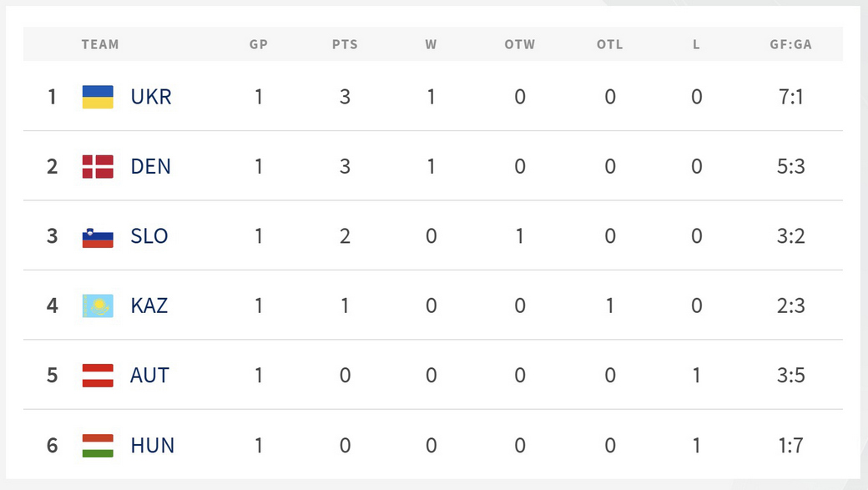
Task: Open the HUN team link
Action: 153,446
